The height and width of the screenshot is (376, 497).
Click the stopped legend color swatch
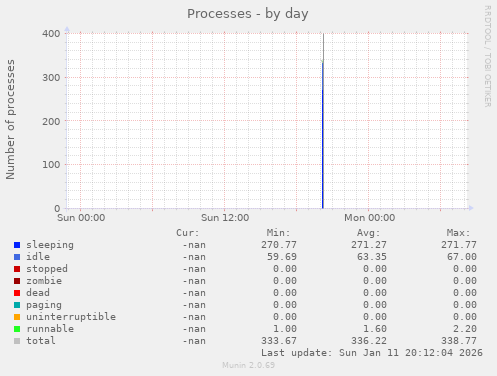[x=17, y=269]
